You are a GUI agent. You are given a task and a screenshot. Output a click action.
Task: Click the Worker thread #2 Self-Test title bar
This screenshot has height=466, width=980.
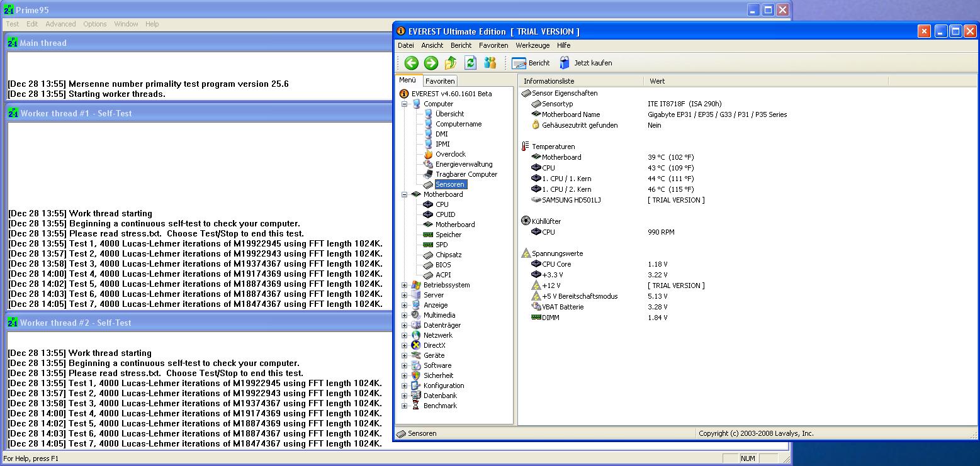[x=198, y=323]
